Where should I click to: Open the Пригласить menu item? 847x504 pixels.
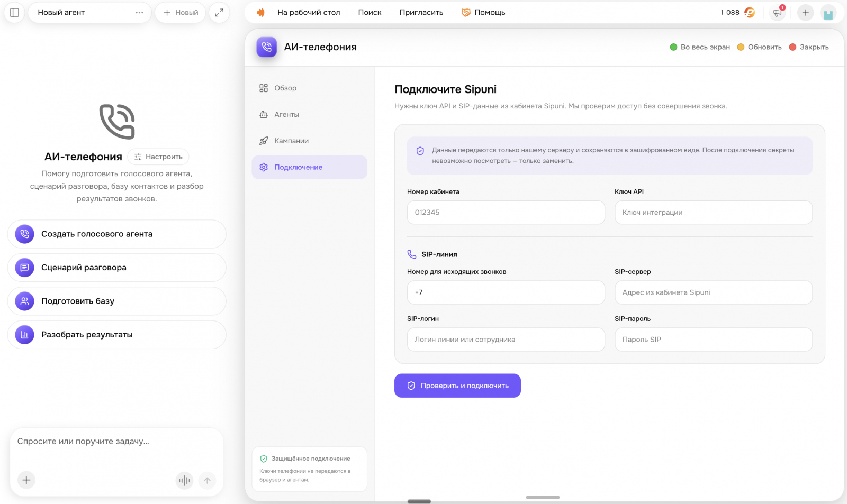421,13
